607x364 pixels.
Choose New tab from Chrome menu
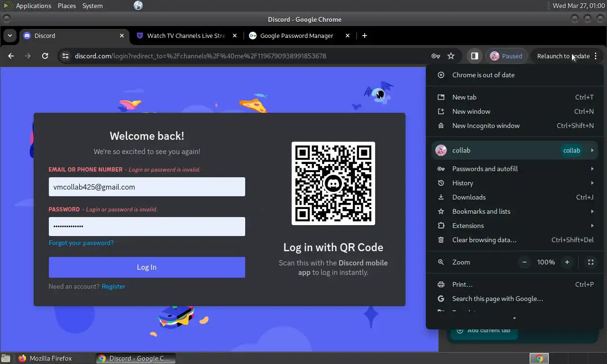pyautogui.click(x=515, y=97)
